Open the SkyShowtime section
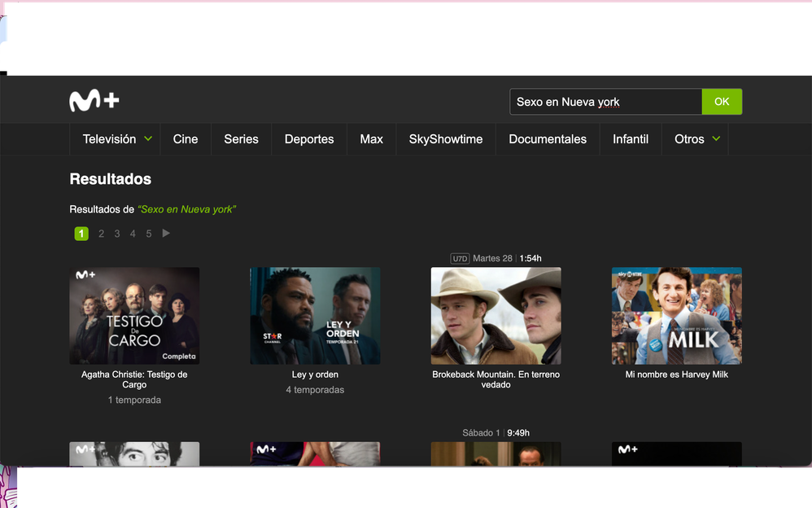 pos(445,139)
